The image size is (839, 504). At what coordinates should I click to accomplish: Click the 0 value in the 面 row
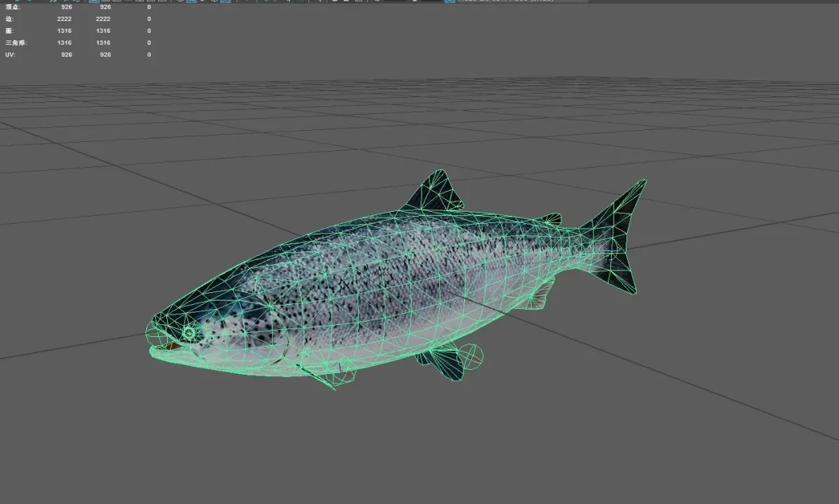tap(149, 31)
